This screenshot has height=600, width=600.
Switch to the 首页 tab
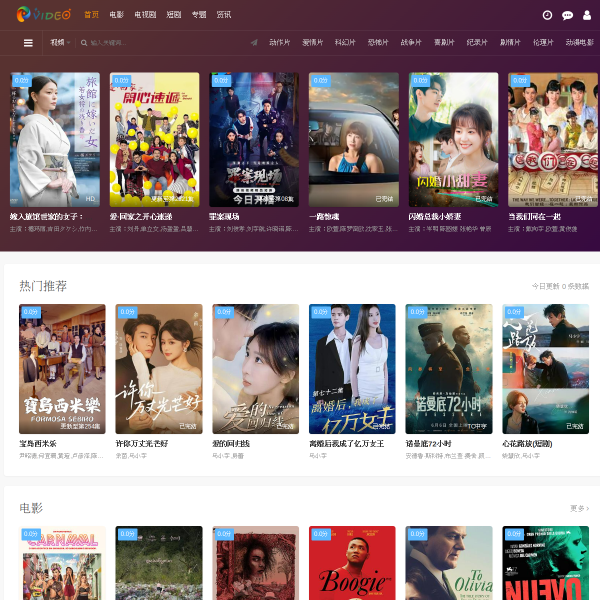click(91, 15)
